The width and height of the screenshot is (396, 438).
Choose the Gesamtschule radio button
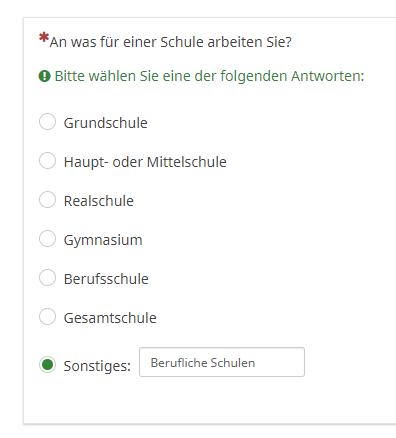[47, 316]
